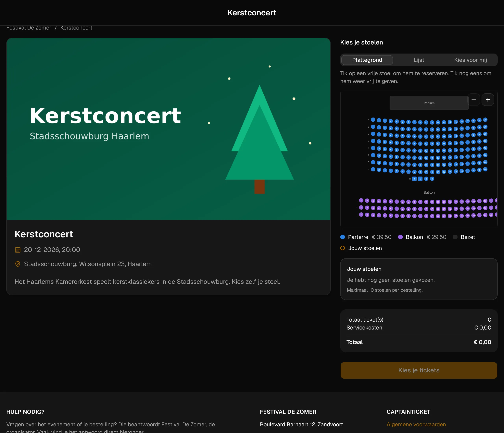Zoom in on the seat map
This screenshot has width=504, height=433.
click(x=488, y=100)
